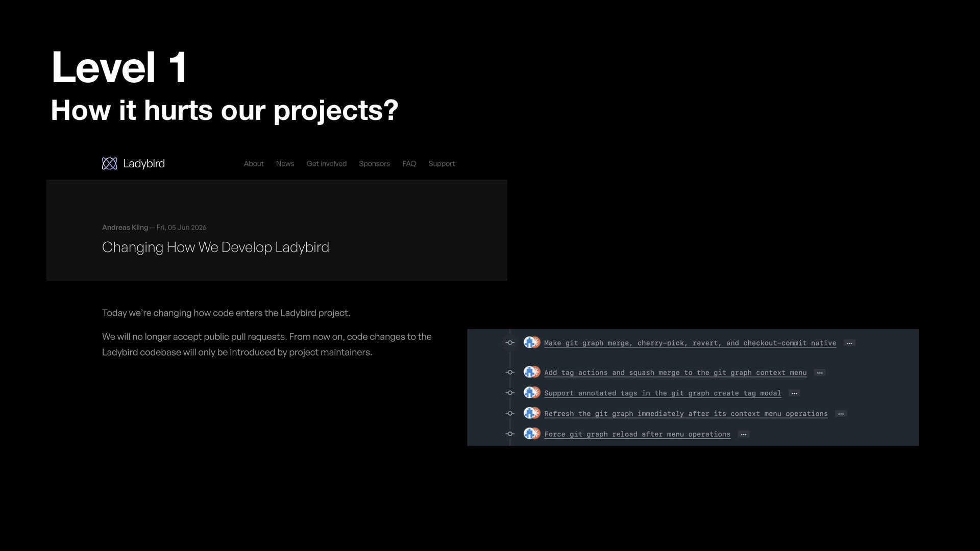Click author avatar on 'Support annotated tags' commit
Viewport: 980px width, 551px height.
coord(532,392)
